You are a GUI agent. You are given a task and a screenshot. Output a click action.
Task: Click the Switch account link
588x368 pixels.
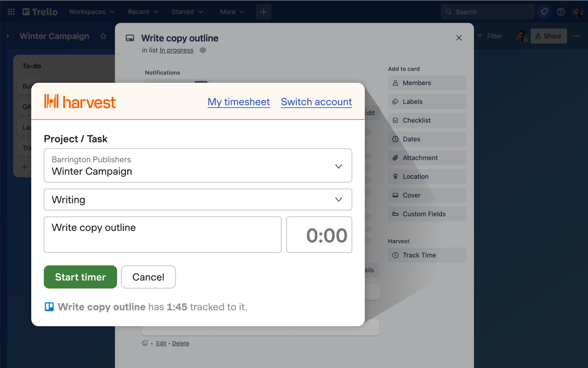[x=317, y=102]
